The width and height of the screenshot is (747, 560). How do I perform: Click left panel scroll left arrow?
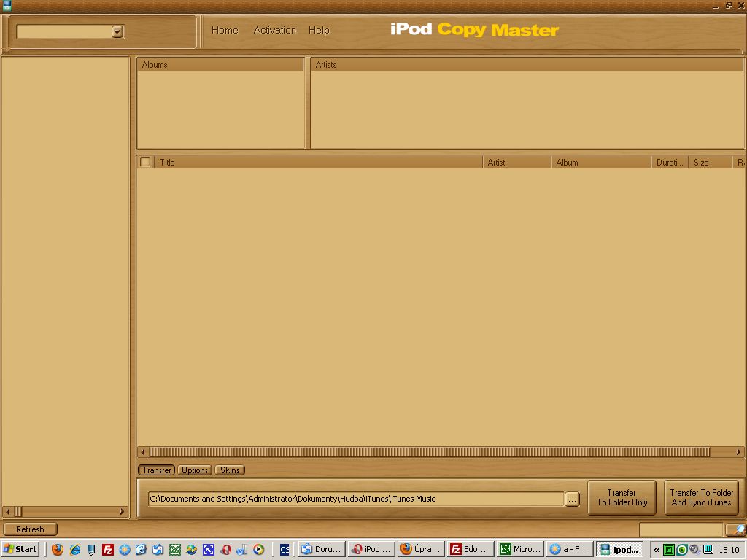[x=7, y=511]
